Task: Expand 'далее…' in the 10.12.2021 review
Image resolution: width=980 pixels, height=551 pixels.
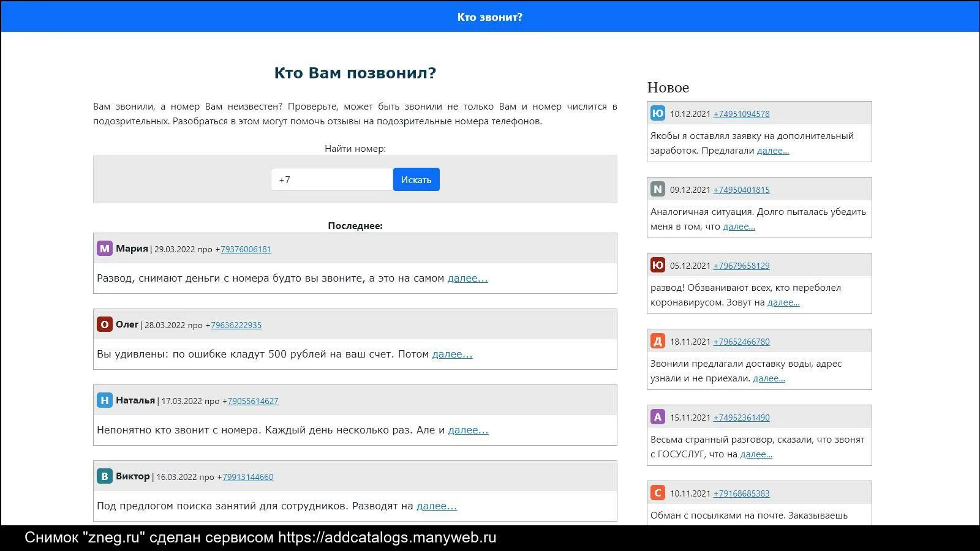Action: pyautogui.click(x=773, y=151)
